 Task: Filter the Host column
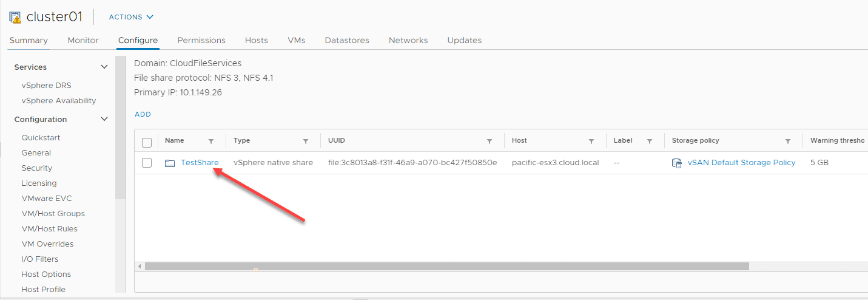click(x=591, y=141)
